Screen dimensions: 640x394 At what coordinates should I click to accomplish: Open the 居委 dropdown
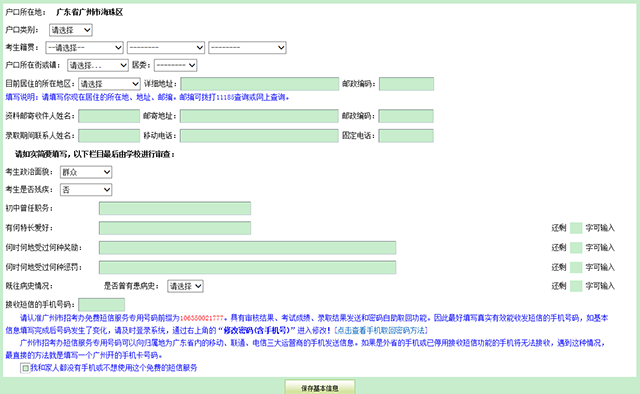coord(176,65)
